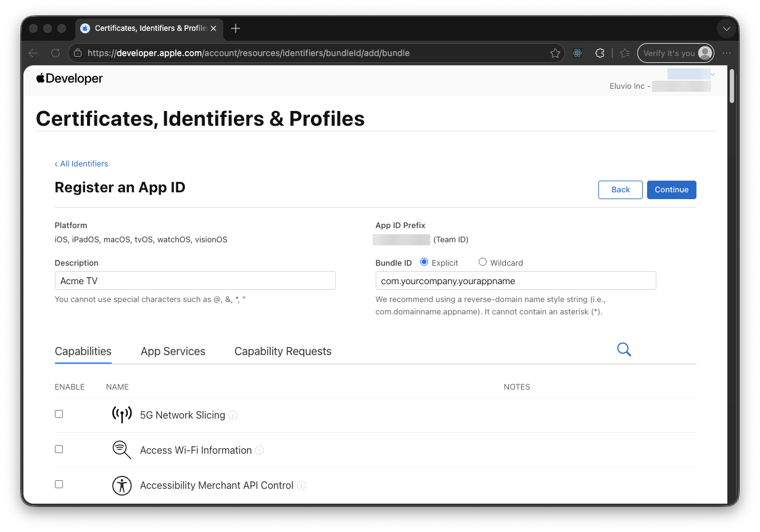
Task: Show info for 5G Network Slicing
Action: [x=233, y=415]
